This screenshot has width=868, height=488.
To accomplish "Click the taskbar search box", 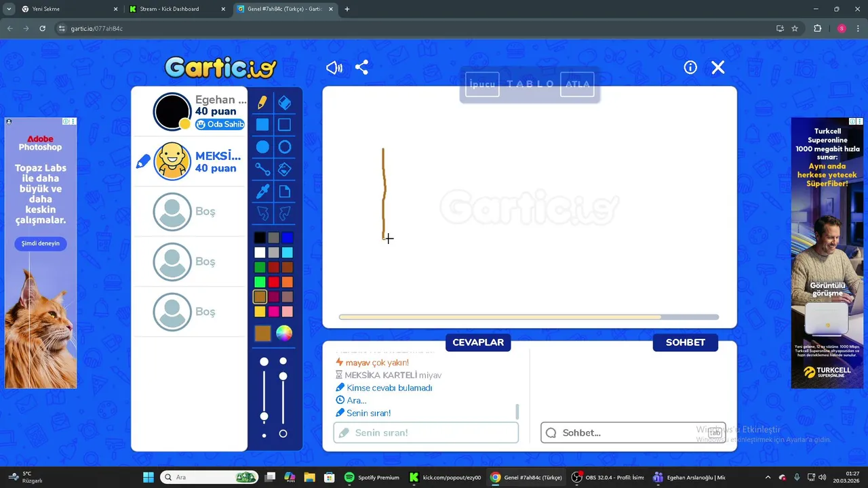I will pyautogui.click(x=210, y=477).
